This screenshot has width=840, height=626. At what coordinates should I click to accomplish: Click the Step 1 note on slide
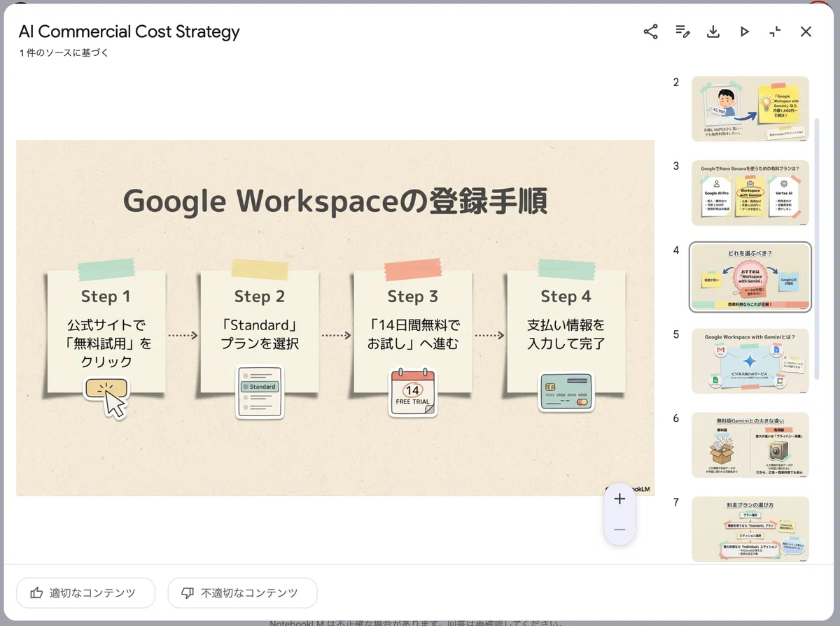tap(106, 332)
